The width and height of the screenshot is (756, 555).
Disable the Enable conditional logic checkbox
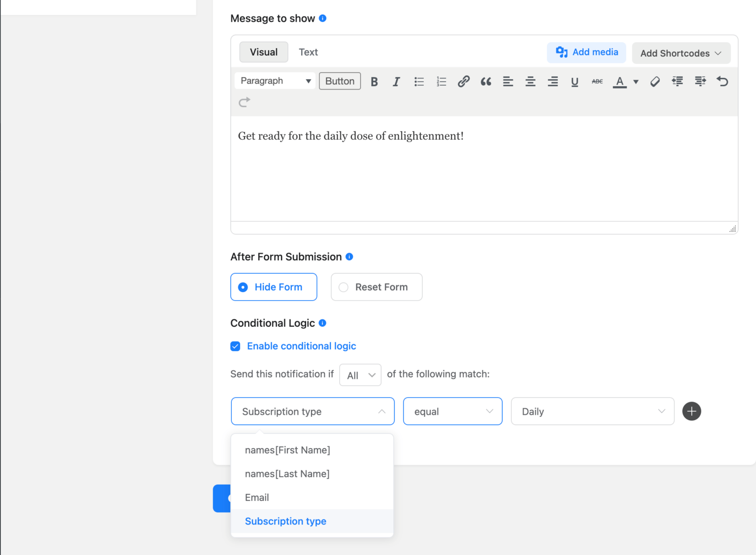[x=235, y=346]
